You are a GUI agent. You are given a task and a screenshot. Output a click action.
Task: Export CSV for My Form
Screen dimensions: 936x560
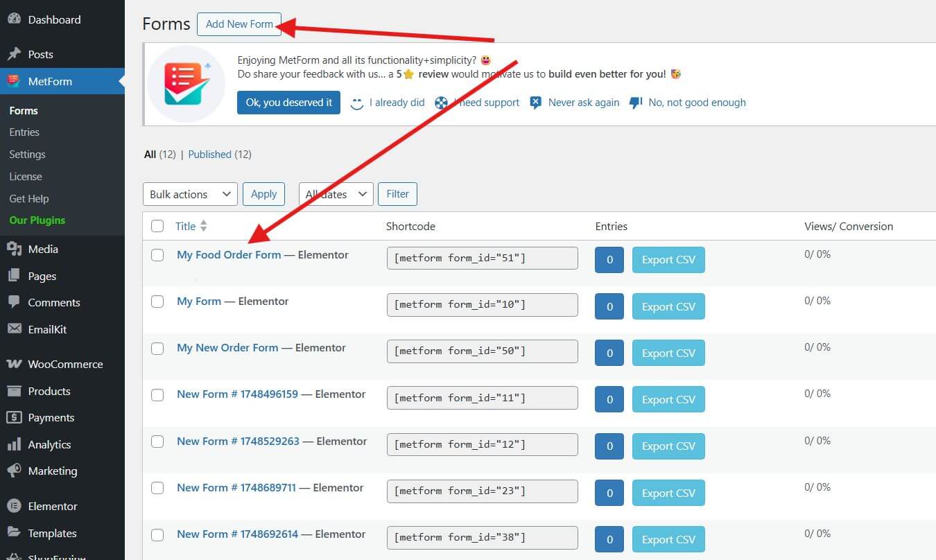coord(668,306)
